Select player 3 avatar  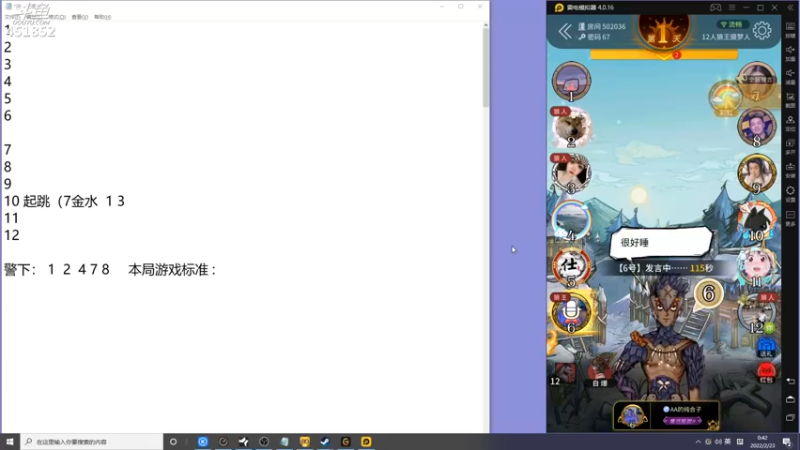click(x=571, y=174)
